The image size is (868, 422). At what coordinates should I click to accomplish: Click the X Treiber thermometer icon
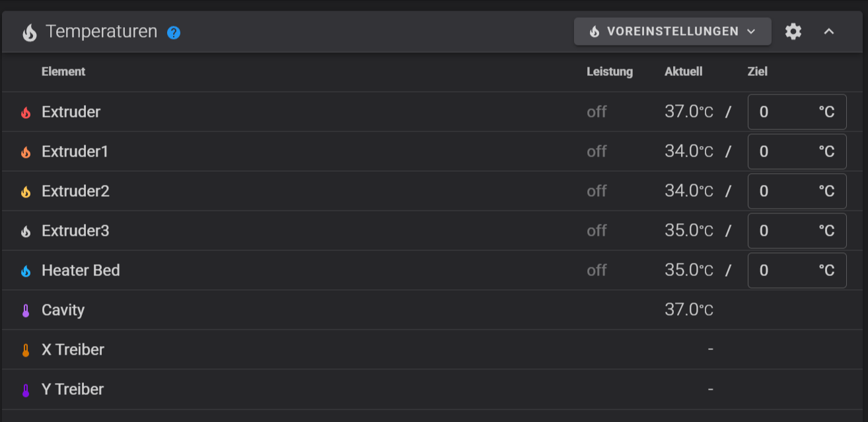point(26,350)
